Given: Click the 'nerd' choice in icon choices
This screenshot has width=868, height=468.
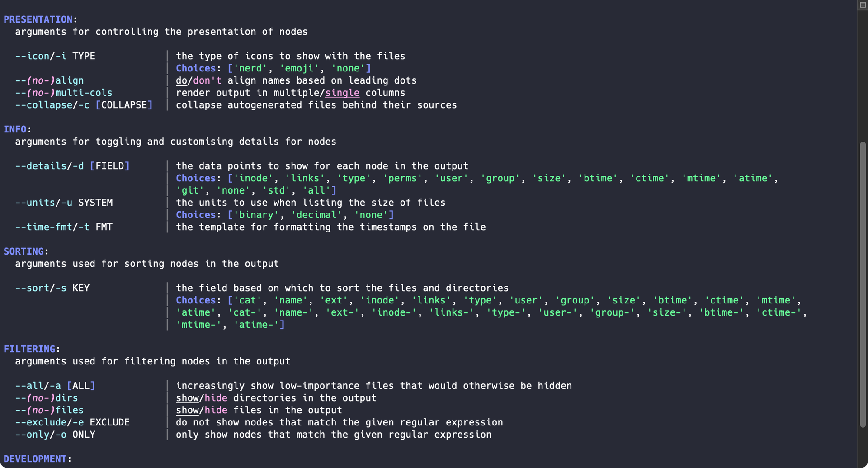Looking at the screenshot, I should [250, 68].
